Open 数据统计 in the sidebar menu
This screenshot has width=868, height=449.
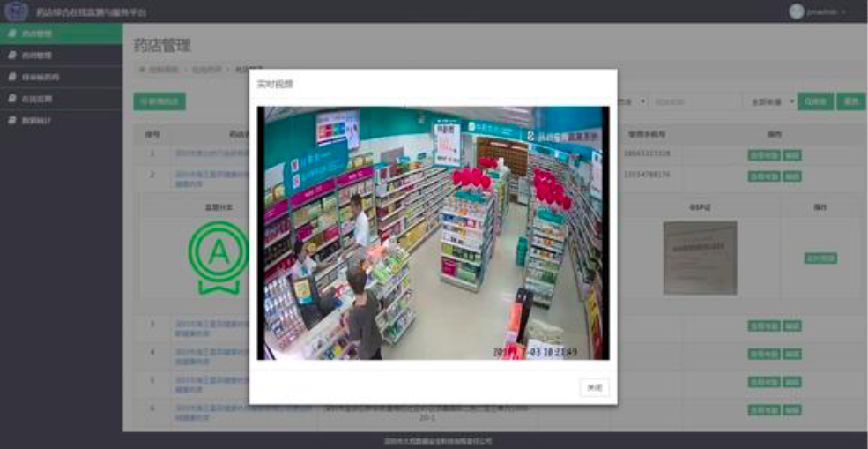tap(37, 120)
